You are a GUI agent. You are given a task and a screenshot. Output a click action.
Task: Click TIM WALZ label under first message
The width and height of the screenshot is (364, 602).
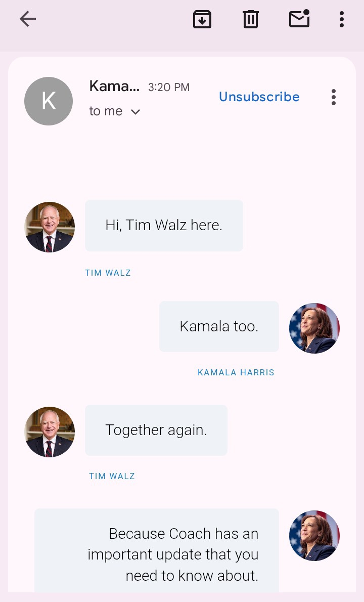108,273
